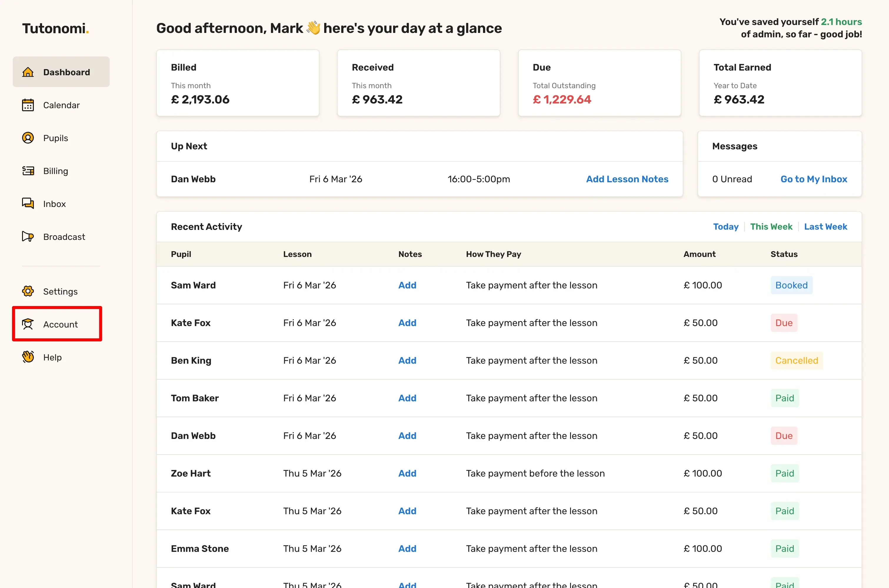
Task: Click the Inbox chat bubbles icon
Action: (x=28, y=204)
